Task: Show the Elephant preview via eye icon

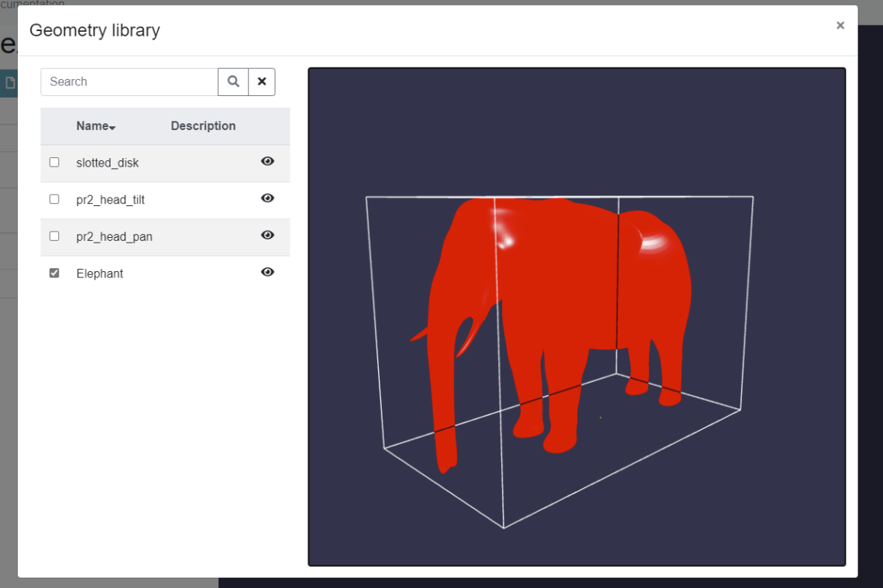Action: (267, 272)
